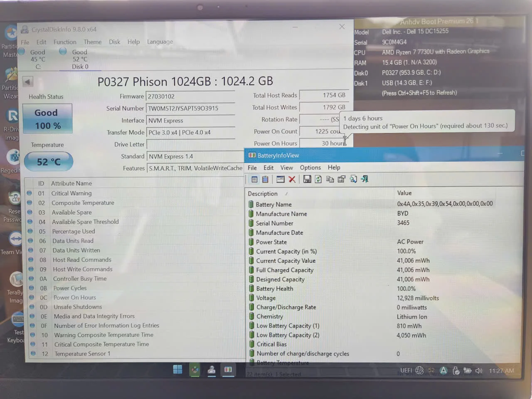Click the Attribute Name column header
The image size is (532, 399).
[x=71, y=183]
